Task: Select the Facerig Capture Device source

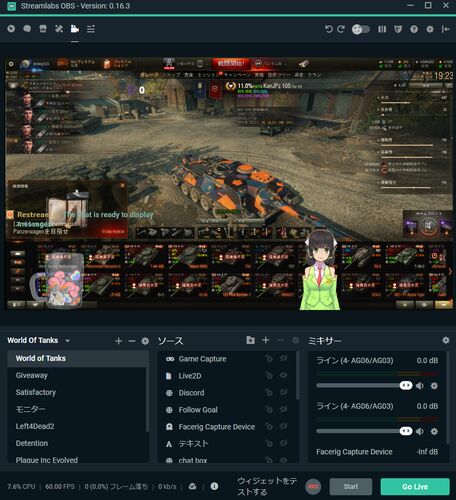Action: pos(227,427)
